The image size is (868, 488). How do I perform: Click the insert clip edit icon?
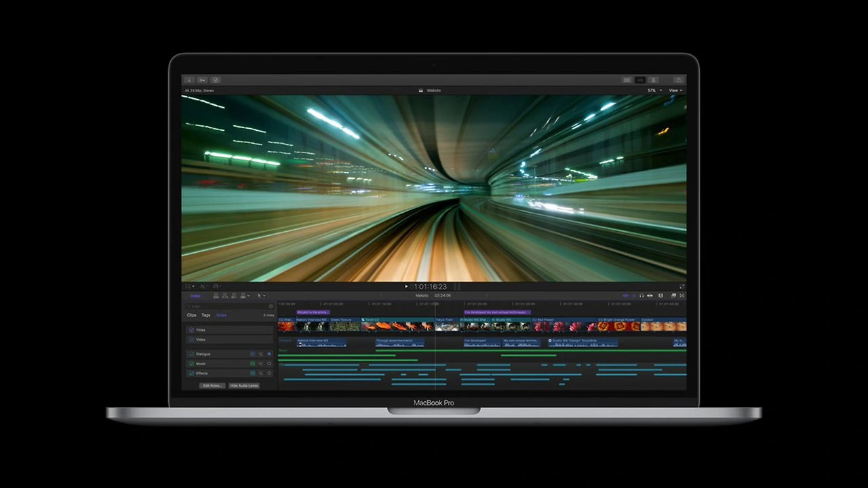click(x=225, y=296)
